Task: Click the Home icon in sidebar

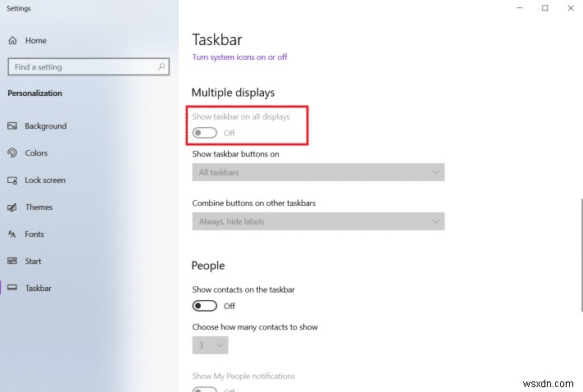Action: (12, 40)
